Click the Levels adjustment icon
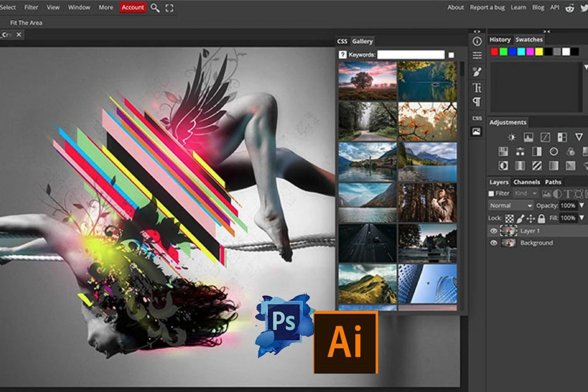 tap(528, 137)
